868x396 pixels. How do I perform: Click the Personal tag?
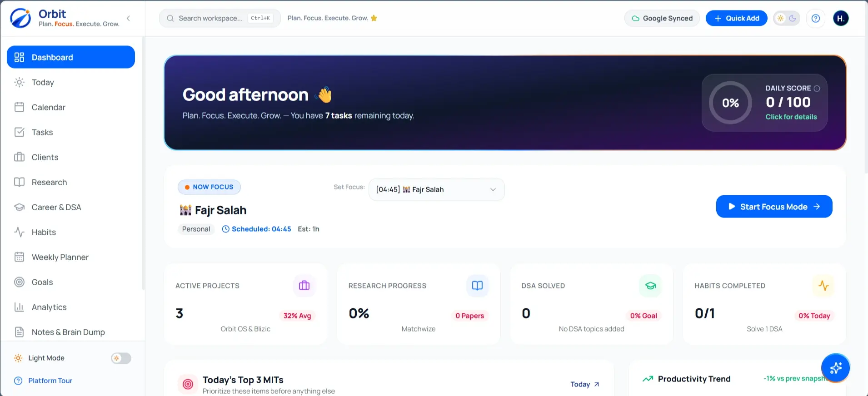[196, 229]
